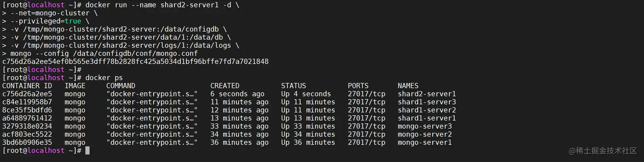This screenshot has width=644, height=162.
Task: Select the shard1-server3 name entry
Action: pyautogui.click(x=427, y=102)
